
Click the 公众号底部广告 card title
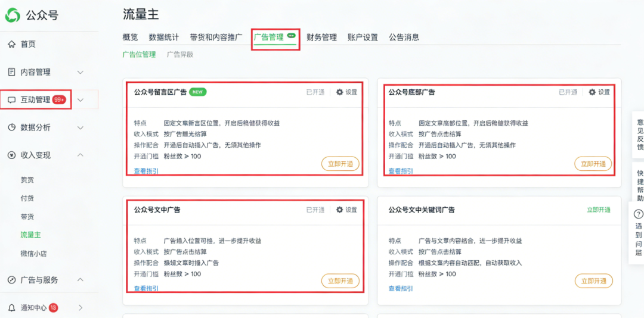(411, 92)
